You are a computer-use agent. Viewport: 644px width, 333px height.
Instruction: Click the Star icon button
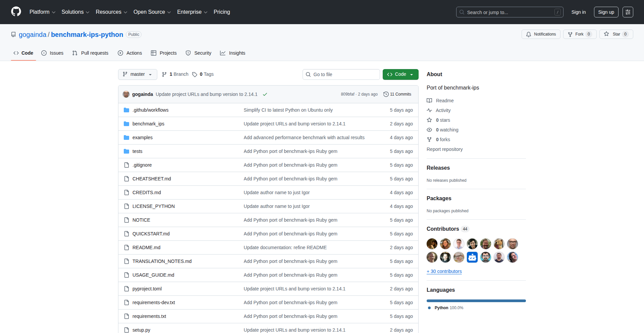(606, 34)
